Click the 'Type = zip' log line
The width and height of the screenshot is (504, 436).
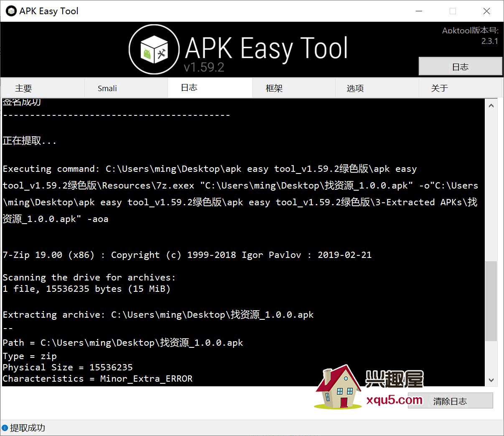click(x=29, y=356)
